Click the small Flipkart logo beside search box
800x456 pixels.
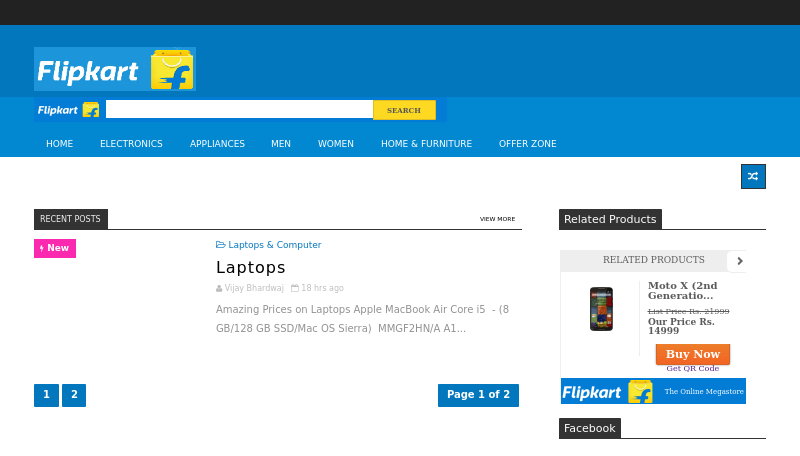pos(68,110)
